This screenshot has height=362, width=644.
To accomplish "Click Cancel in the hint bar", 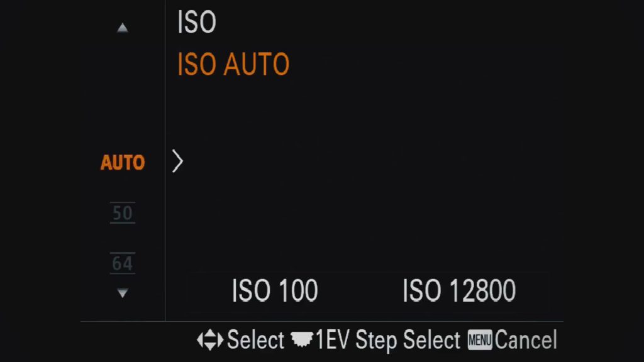I will coord(526,340).
